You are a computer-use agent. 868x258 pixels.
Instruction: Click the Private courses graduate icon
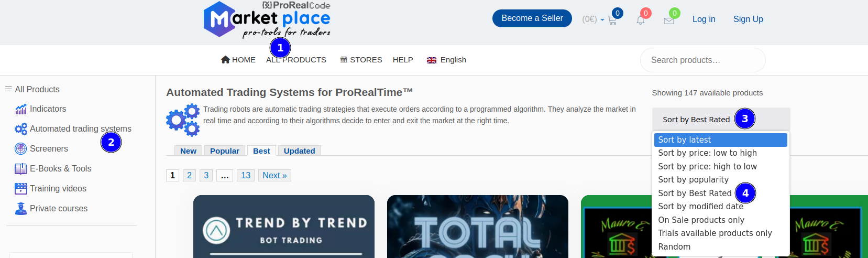pos(21,209)
